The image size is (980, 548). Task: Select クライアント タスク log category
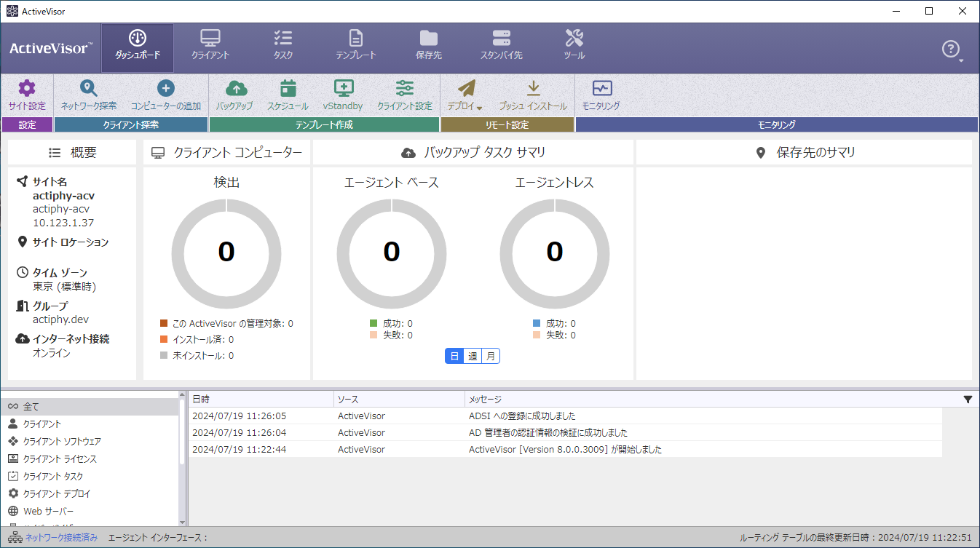(90, 476)
